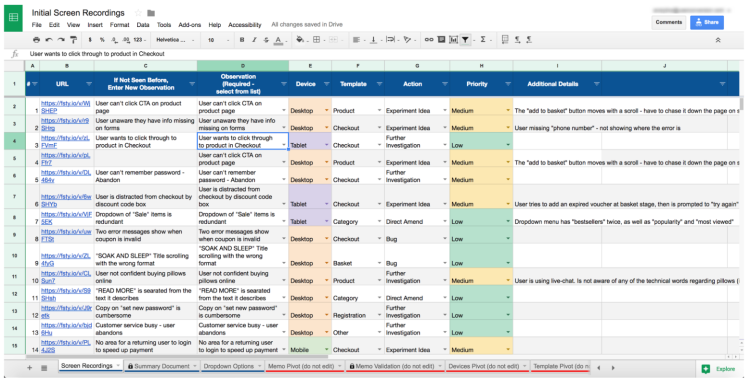Open the insert link icon
Screen dimensions: 750x382
pyautogui.click(x=429, y=40)
